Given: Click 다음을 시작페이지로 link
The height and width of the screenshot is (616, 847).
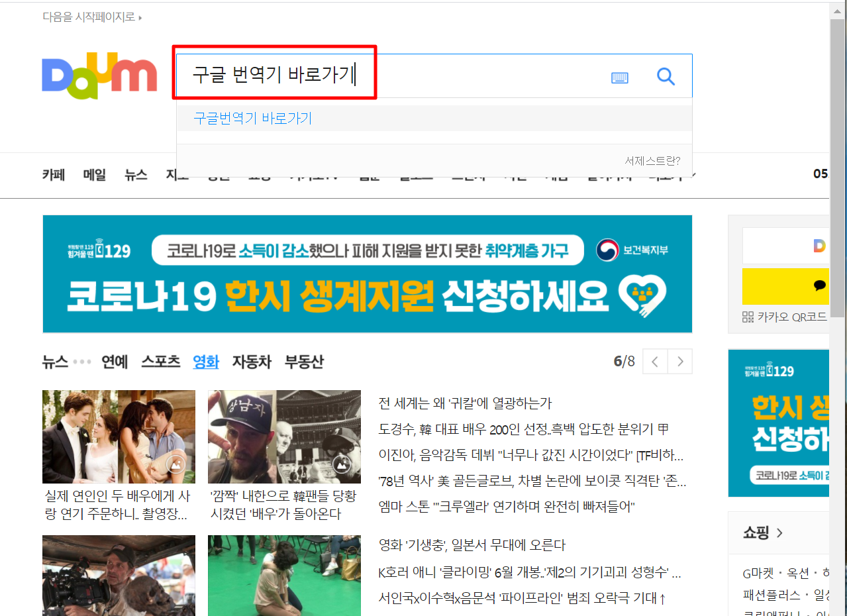Looking at the screenshot, I should 92,17.
